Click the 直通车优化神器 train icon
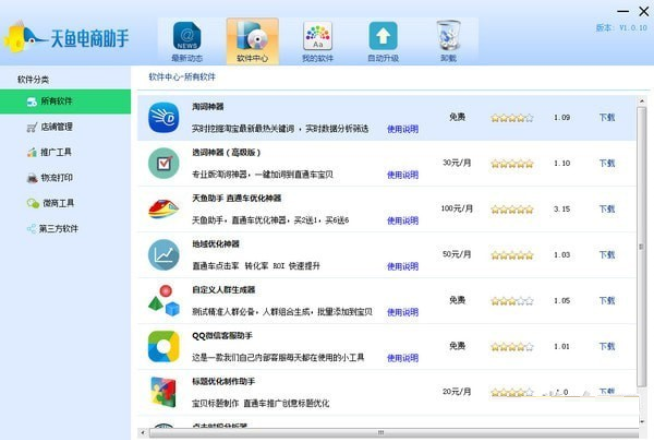The height and width of the screenshot is (440, 655). pyautogui.click(x=163, y=209)
